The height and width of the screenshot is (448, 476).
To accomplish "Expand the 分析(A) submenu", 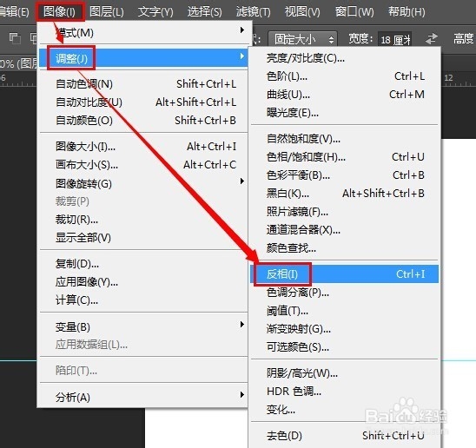I will pos(144,397).
